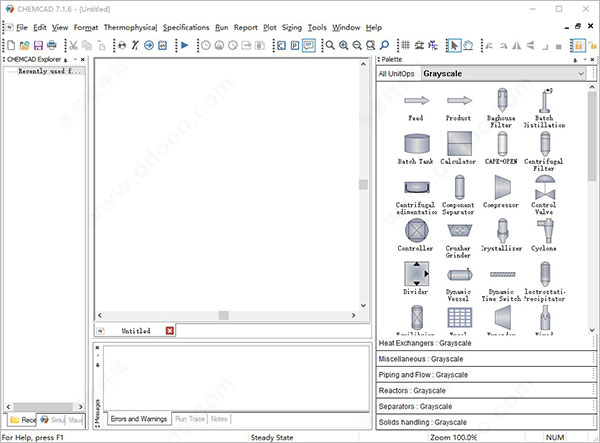Expand Heat Exchangers : Grayscale group
600x443 pixels.
tap(484, 343)
